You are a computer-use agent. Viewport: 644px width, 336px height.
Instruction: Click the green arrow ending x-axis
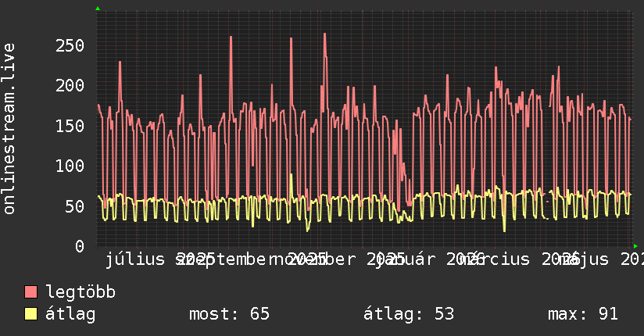point(635,246)
